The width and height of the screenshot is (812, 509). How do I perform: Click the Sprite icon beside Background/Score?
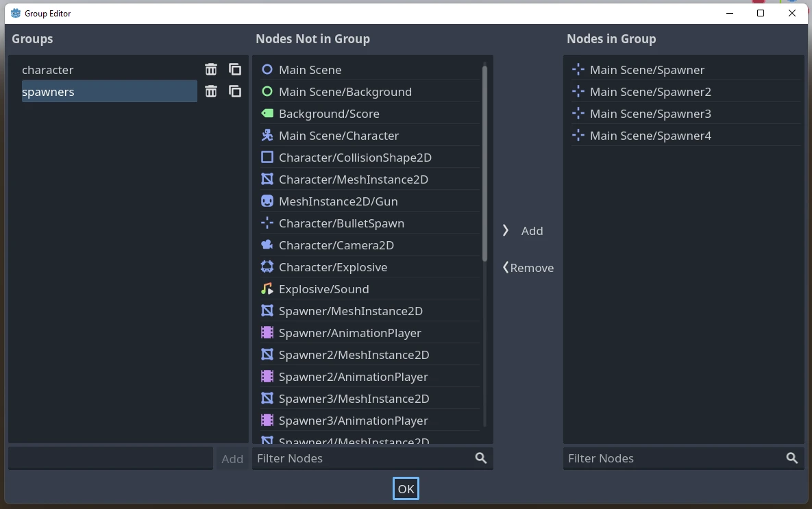tap(267, 113)
